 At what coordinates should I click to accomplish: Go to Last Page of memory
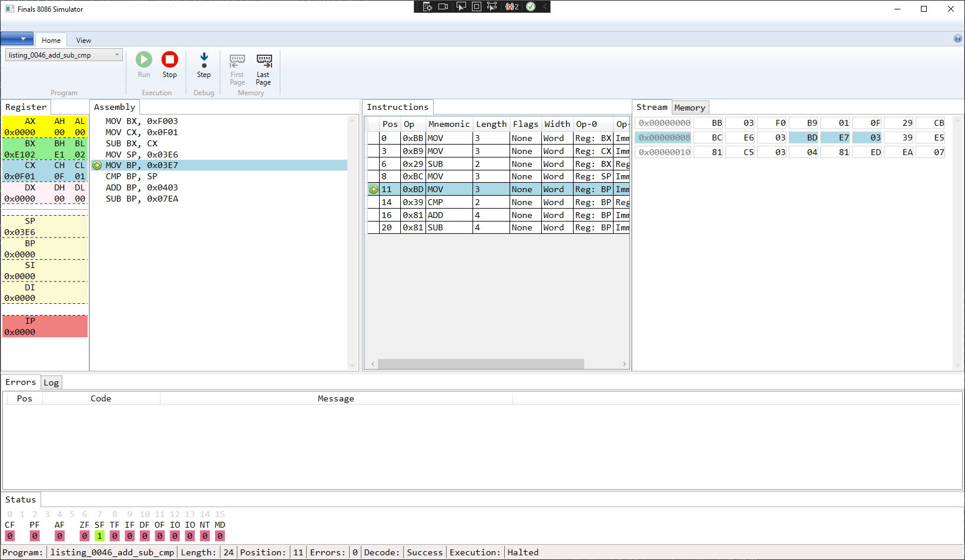tap(264, 69)
